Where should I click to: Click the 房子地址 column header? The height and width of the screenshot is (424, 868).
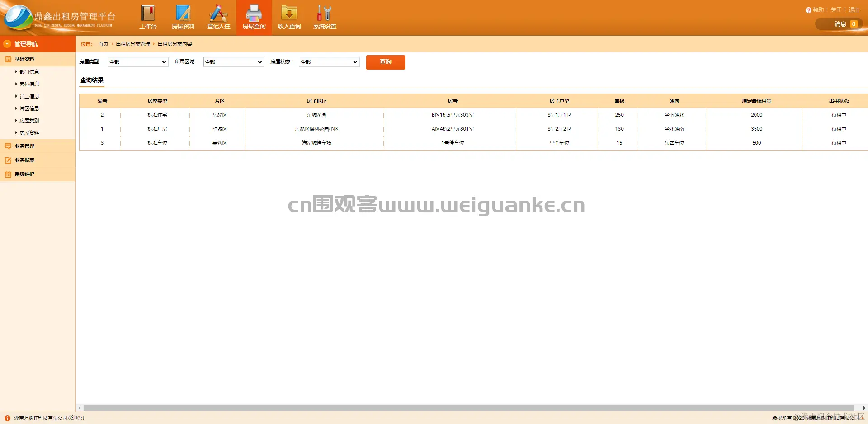(x=316, y=101)
